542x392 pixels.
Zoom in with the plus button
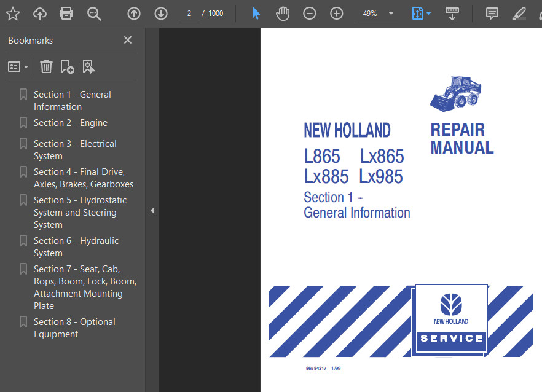pos(336,14)
